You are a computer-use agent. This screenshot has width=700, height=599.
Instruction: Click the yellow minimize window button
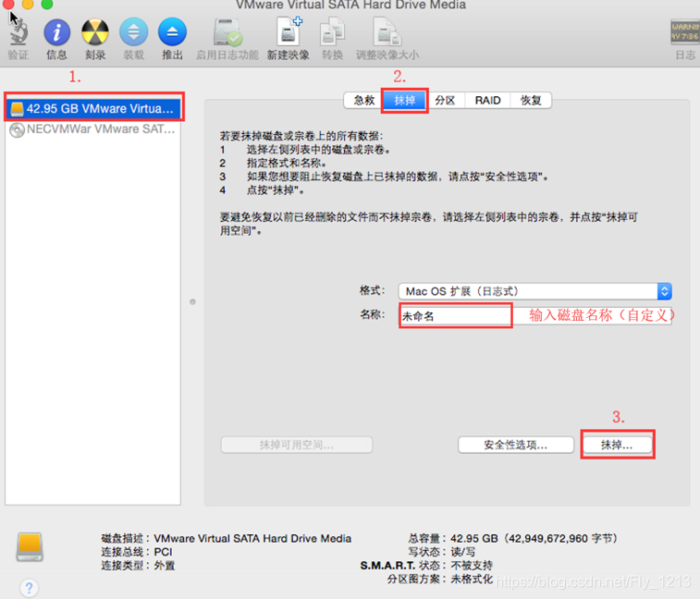point(28,4)
